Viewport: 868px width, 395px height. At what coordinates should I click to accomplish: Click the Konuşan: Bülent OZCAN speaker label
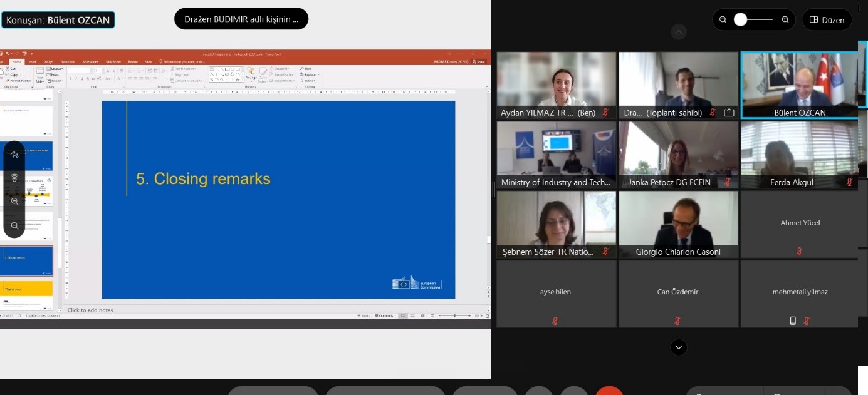tap(58, 20)
